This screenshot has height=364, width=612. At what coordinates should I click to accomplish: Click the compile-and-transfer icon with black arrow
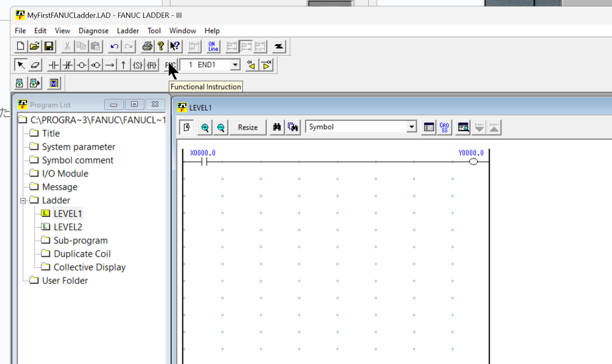tap(35, 83)
